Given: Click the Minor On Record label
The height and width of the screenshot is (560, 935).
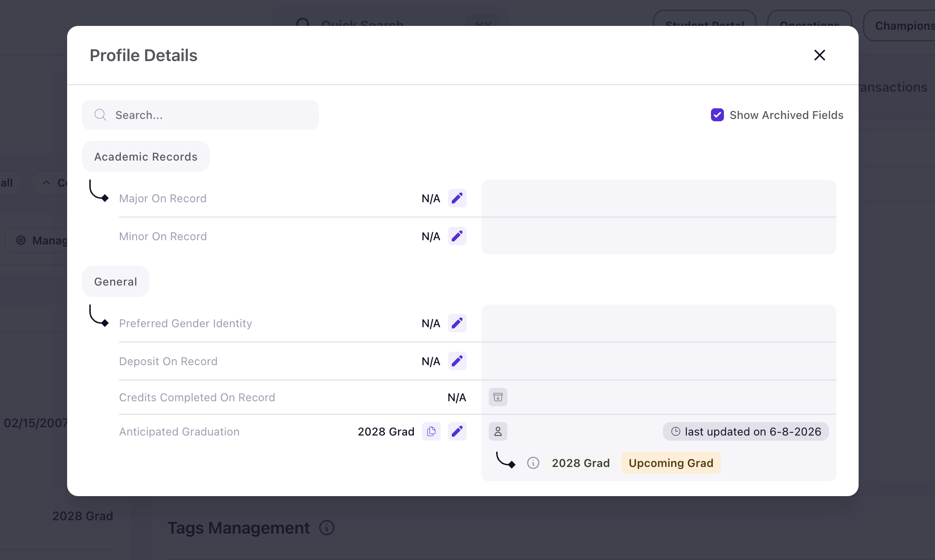Looking at the screenshot, I should click(x=162, y=236).
